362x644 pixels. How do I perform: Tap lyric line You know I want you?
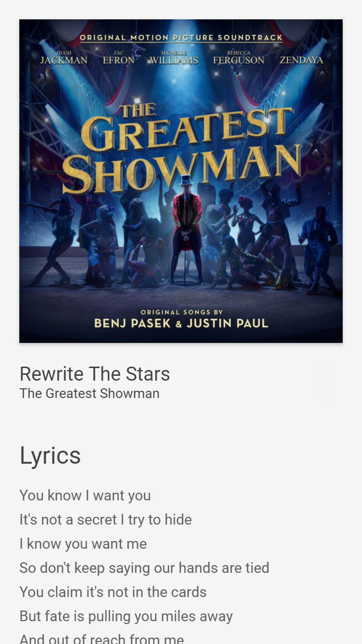click(85, 495)
